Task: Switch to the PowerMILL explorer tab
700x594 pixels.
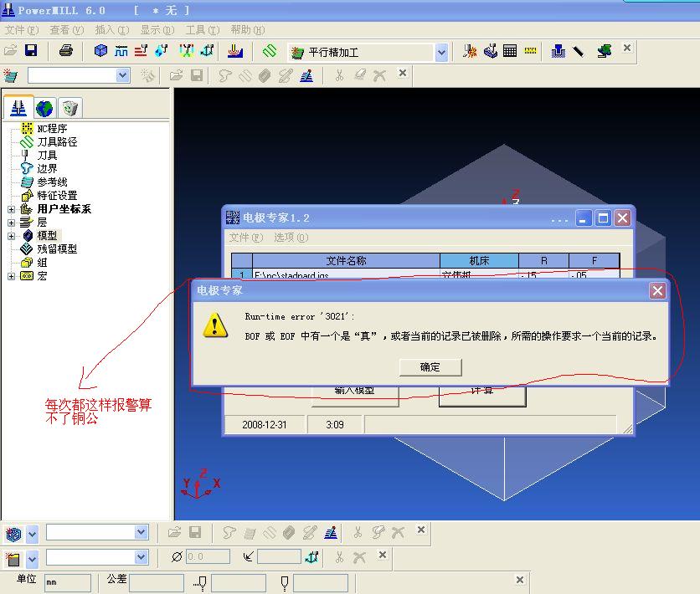Action: coord(18,108)
